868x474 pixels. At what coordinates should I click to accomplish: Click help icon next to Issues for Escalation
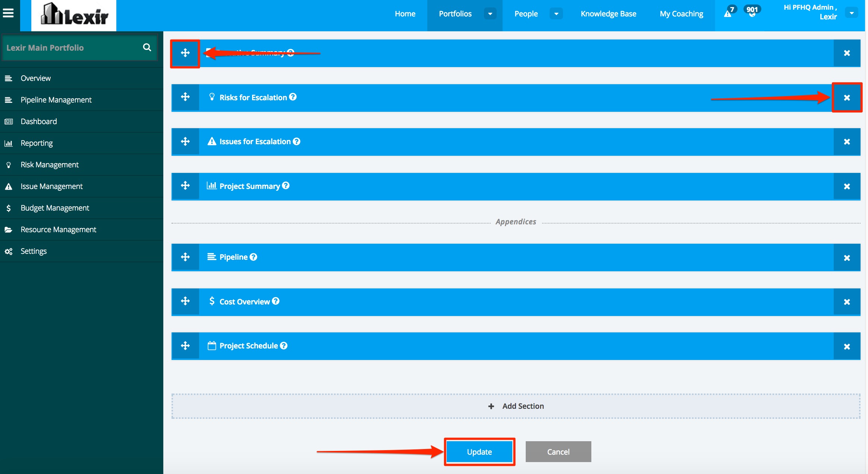(x=296, y=142)
